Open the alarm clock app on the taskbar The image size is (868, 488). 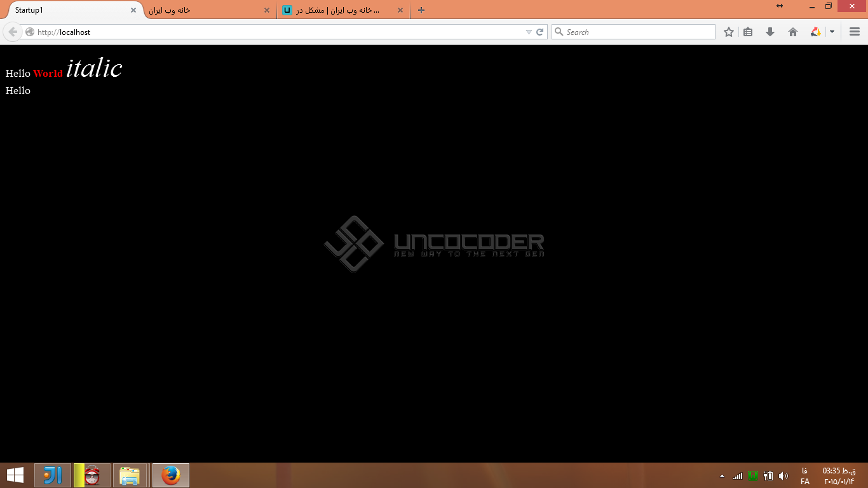pos(92,475)
